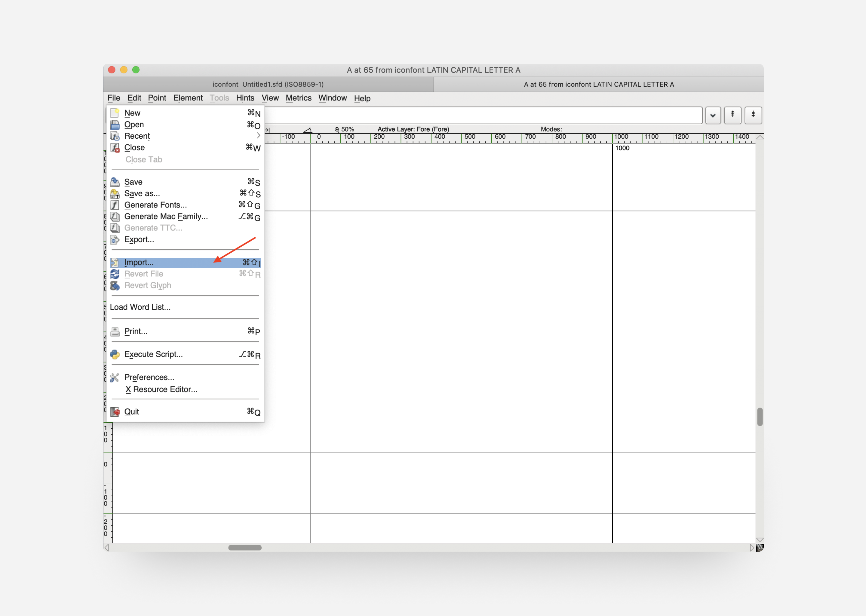This screenshot has height=616, width=866.
Task: Choose Open from File menu
Action: tap(185, 125)
